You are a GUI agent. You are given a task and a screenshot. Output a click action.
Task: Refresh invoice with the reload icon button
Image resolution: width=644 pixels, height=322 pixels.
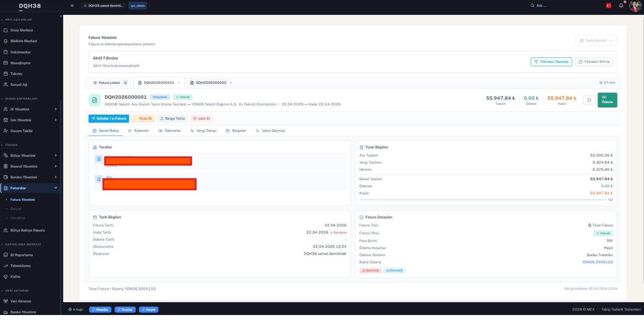(589, 100)
